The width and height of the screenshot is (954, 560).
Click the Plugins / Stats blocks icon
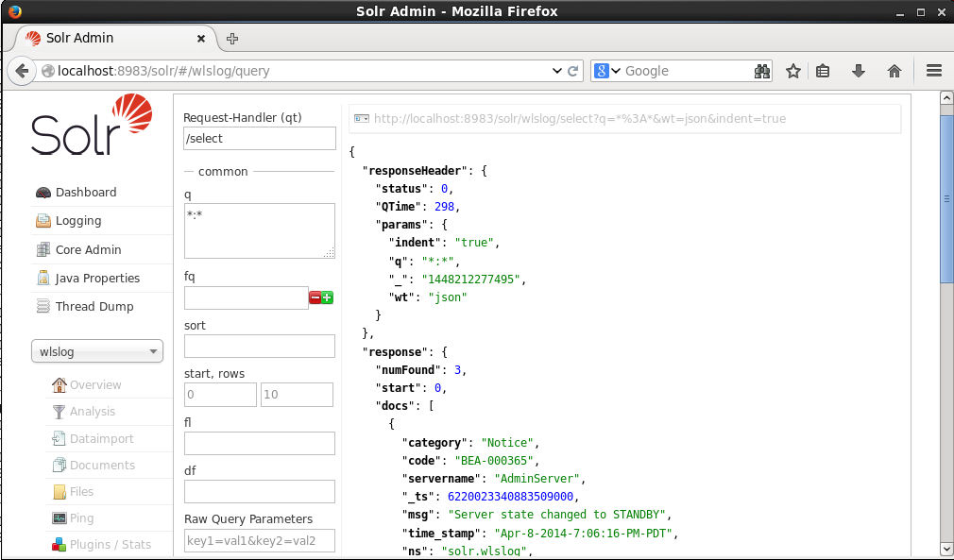pyautogui.click(x=59, y=545)
